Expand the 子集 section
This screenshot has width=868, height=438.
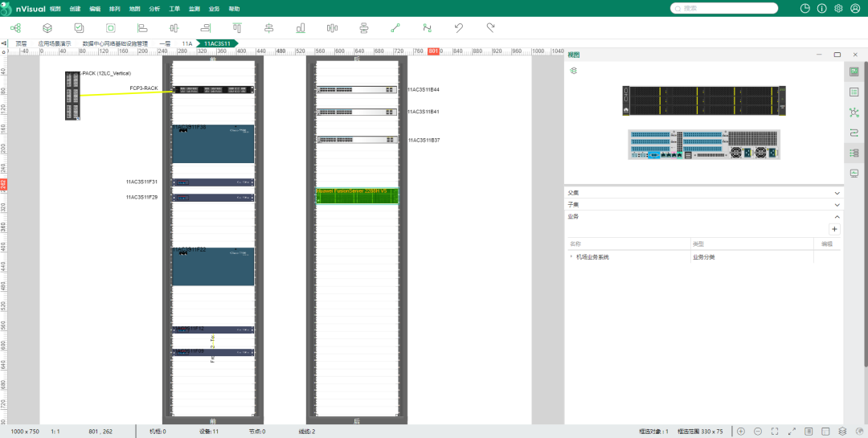(x=837, y=204)
